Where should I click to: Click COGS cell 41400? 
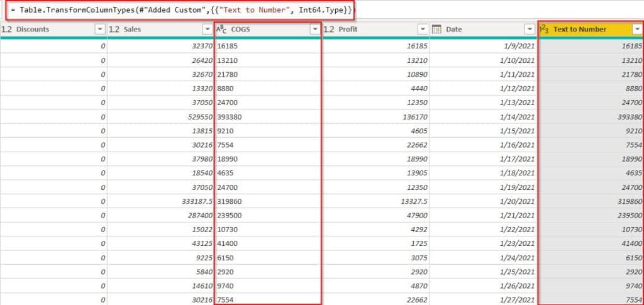coord(268,244)
